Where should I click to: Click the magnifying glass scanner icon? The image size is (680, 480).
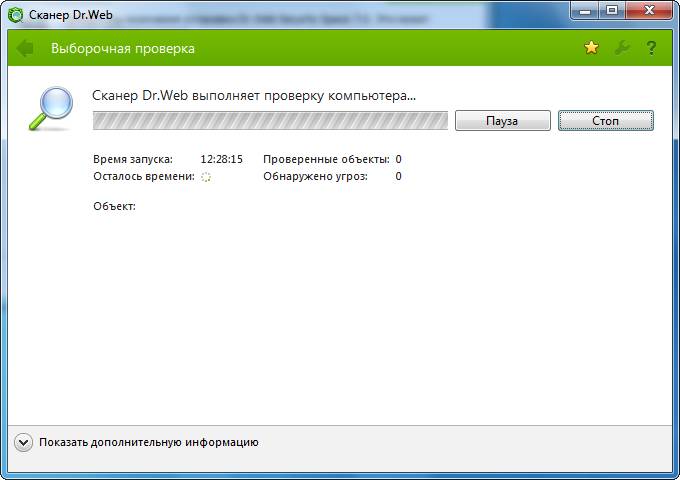pos(51,108)
